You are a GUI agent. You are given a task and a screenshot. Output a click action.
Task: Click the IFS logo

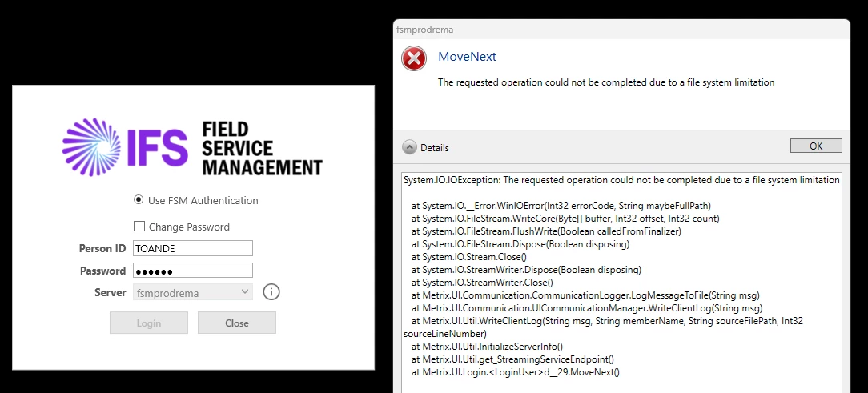[125, 146]
